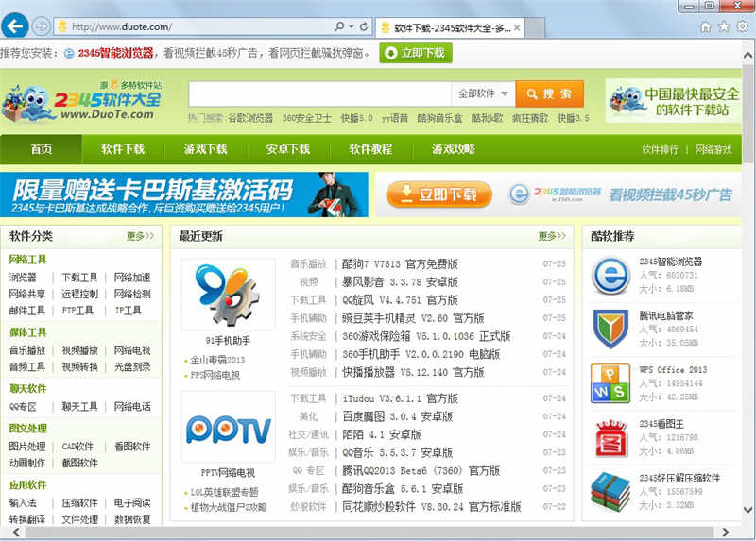Screen dimensions: 756x541
Task: Click the 卡巴斯基激活码 promotional banner
Action: [184, 194]
